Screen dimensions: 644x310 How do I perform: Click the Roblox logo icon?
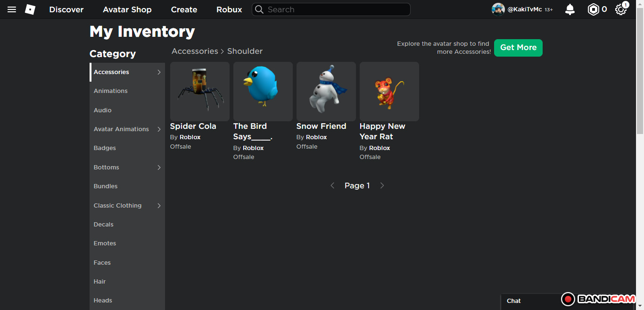pos(30,9)
